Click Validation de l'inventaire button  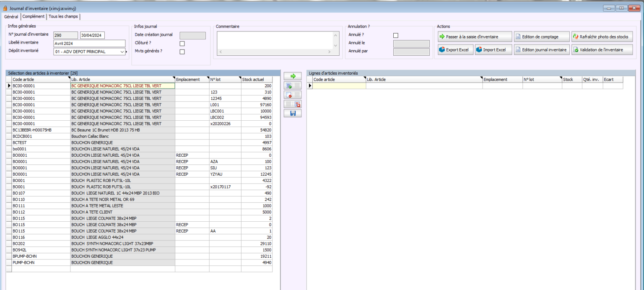point(602,50)
